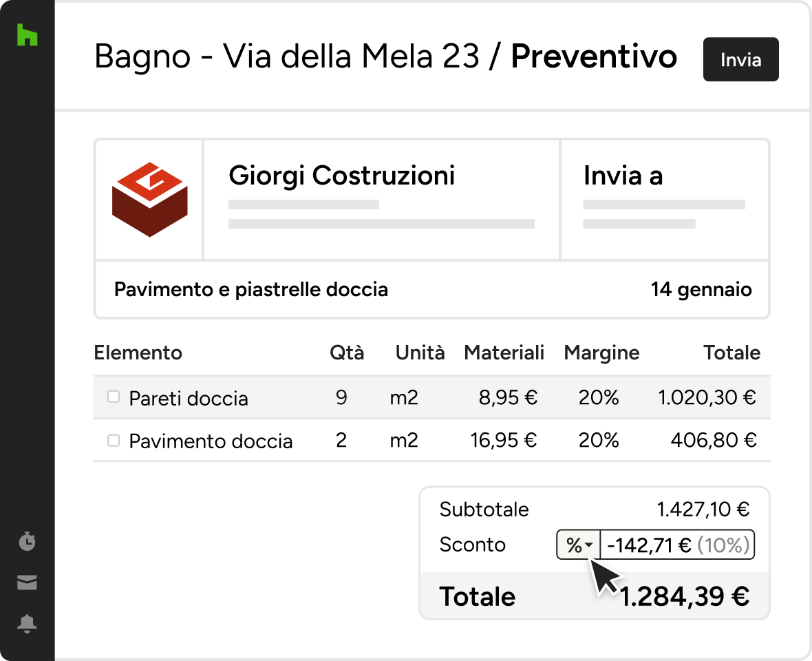Click the Sconto discount amount field
812x661 pixels.
click(x=677, y=545)
